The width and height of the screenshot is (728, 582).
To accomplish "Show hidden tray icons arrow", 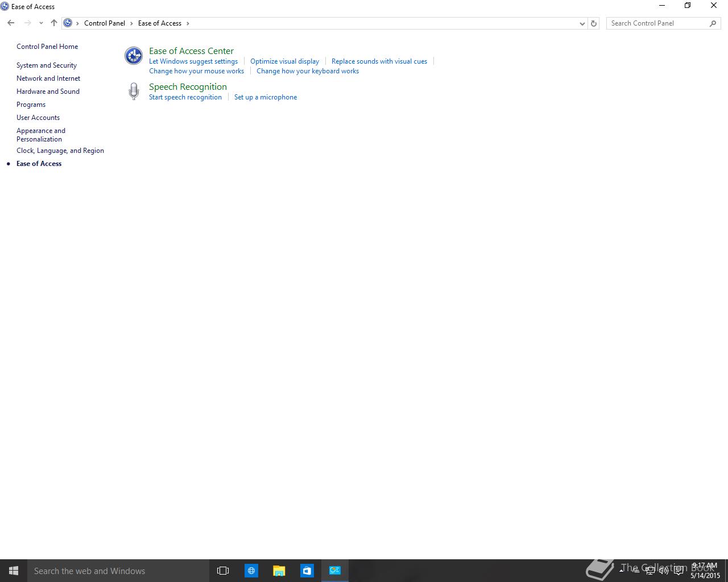I will [622, 571].
